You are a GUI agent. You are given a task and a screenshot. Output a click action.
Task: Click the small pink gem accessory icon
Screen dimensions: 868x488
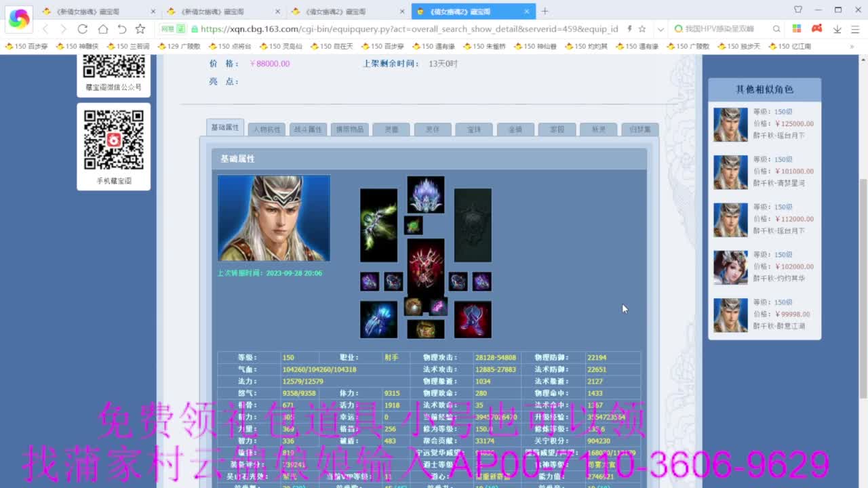[438, 307]
